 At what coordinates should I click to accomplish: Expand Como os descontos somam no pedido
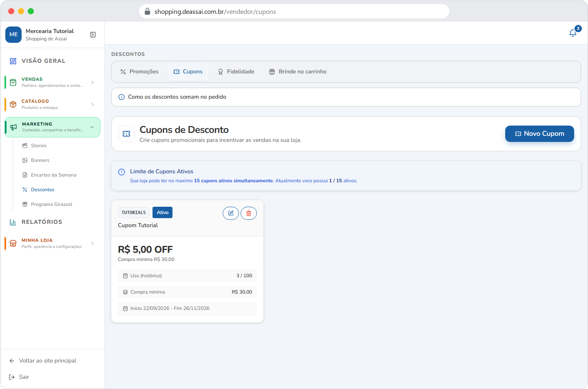[x=346, y=97]
